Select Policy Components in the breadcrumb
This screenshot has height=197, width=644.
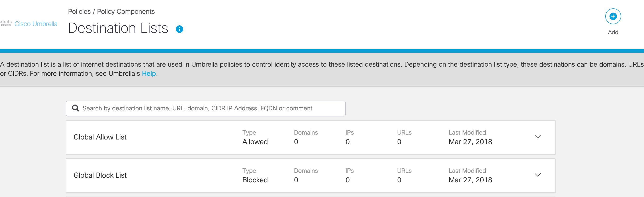click(126, 11)
